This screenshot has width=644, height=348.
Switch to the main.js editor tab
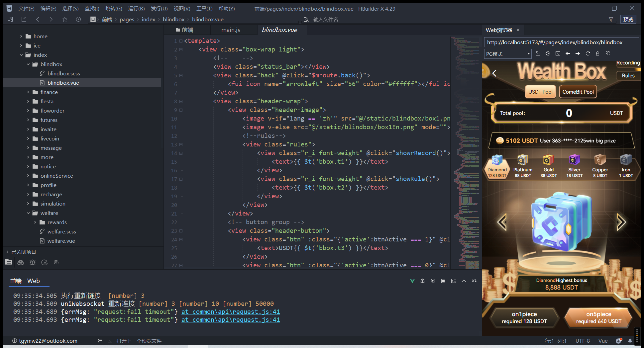(x=231, y=30)
